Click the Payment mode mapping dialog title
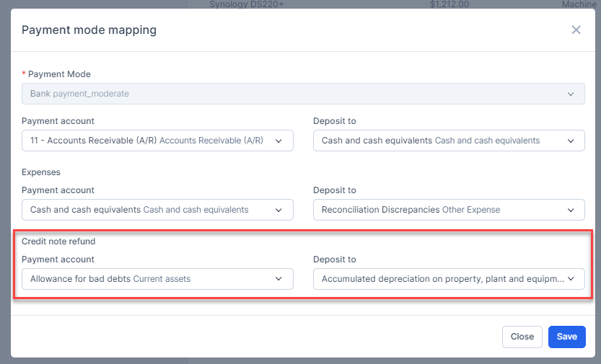The height and width of the screenshot is (364, 601). coord(89,30)
